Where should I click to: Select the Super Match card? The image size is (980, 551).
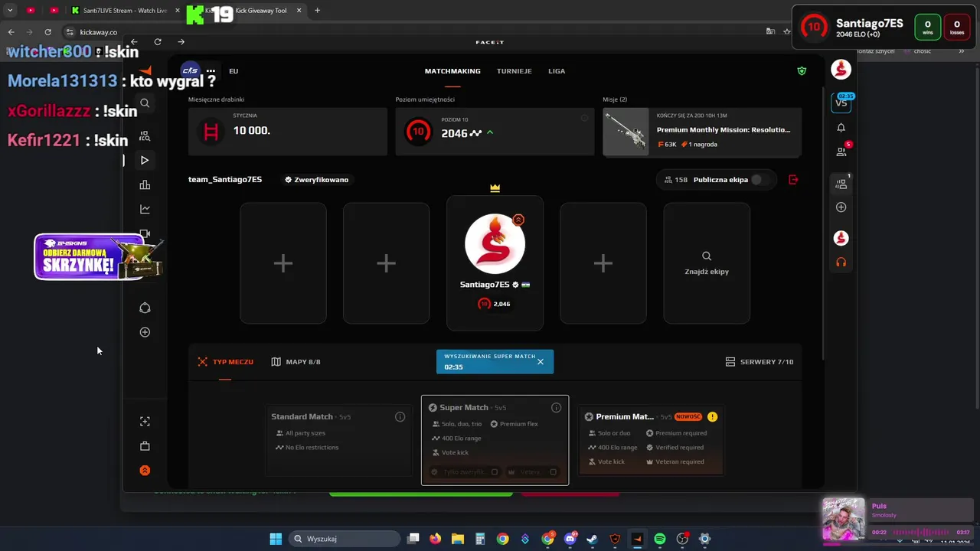(x=495, y=440)
